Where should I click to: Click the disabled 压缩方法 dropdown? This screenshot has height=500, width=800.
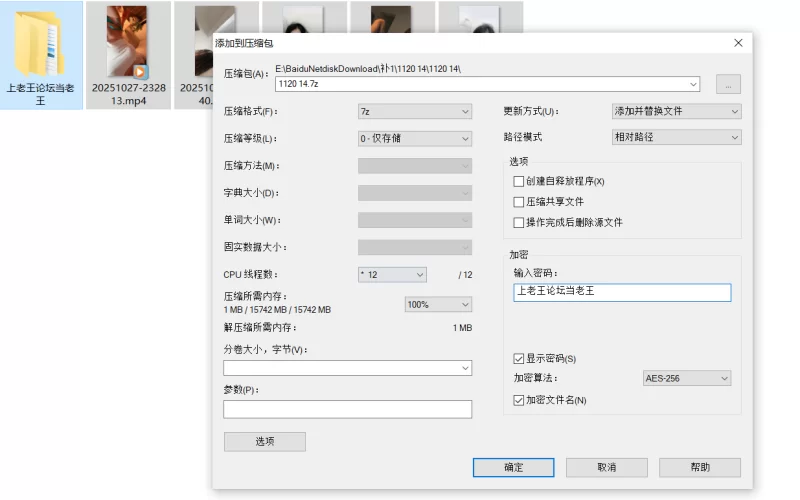(415, 166)
